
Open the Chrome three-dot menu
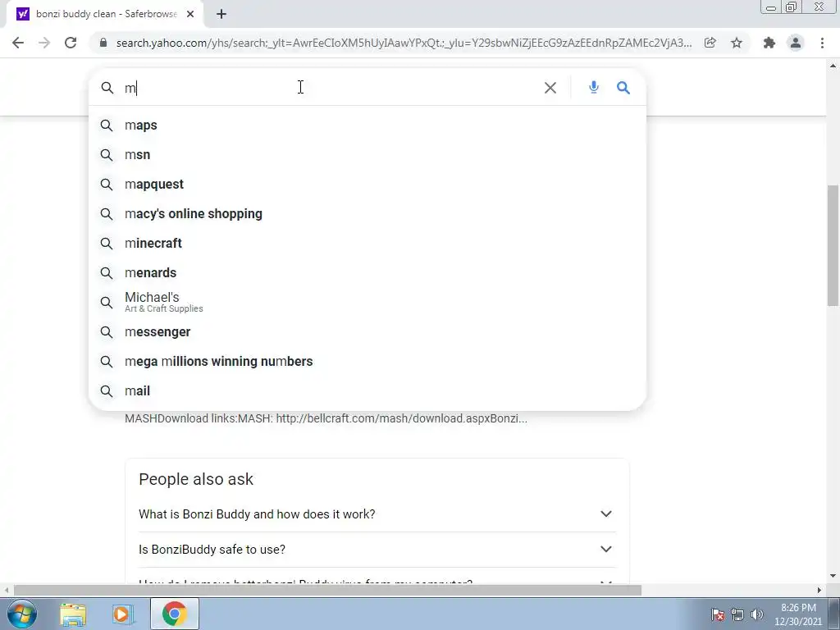822,43
